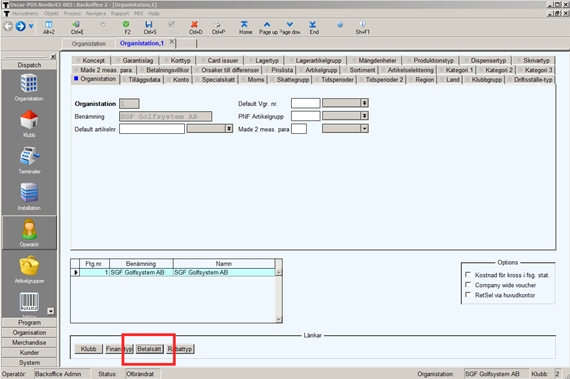Jump to last record with End icon

tap(313, 25)
